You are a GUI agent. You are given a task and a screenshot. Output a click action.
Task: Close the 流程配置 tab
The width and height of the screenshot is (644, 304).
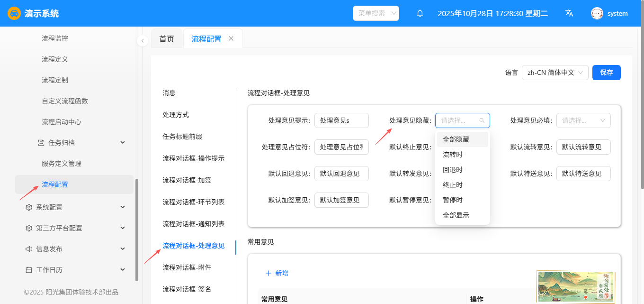click(x=231, y=38)
